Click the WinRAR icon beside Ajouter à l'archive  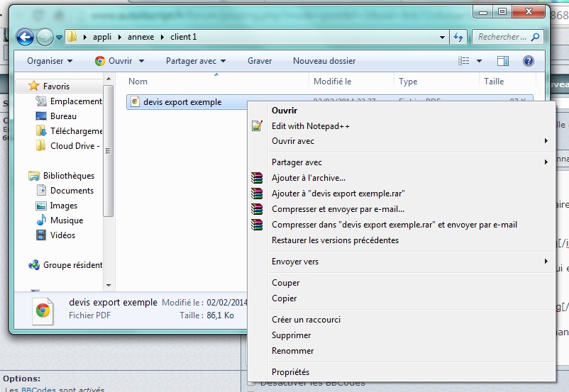[x=257, y=178]
